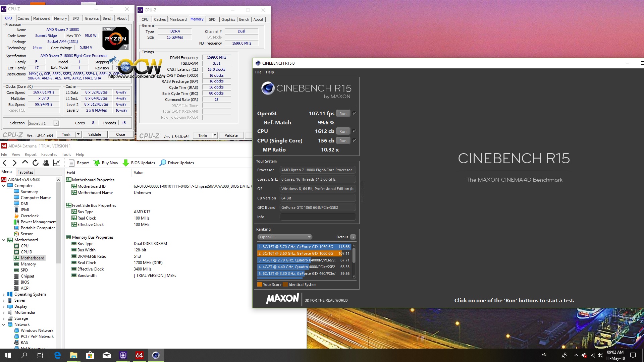
Task: Open Selection Socket #1 dropdown in CPU-Z
Action: 43,123
